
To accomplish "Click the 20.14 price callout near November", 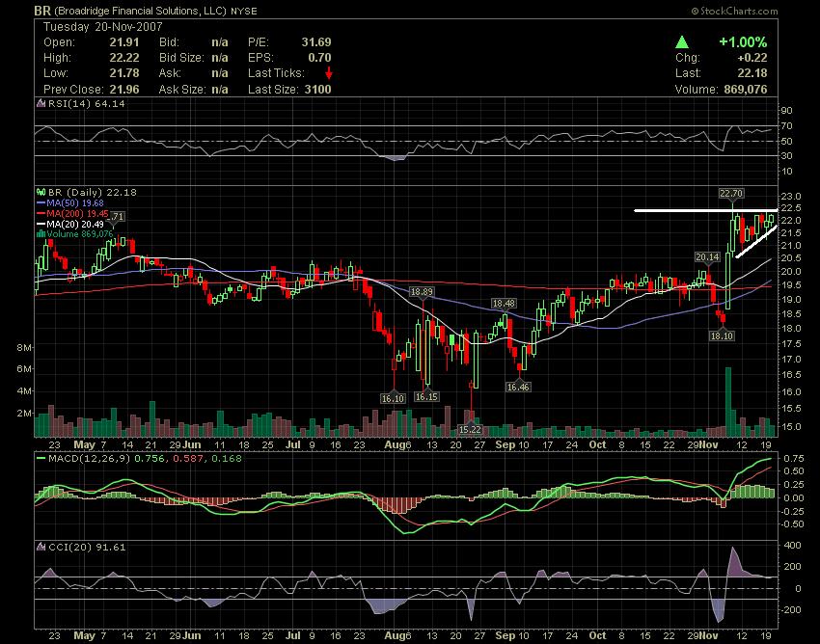I will tap(707, 256).
